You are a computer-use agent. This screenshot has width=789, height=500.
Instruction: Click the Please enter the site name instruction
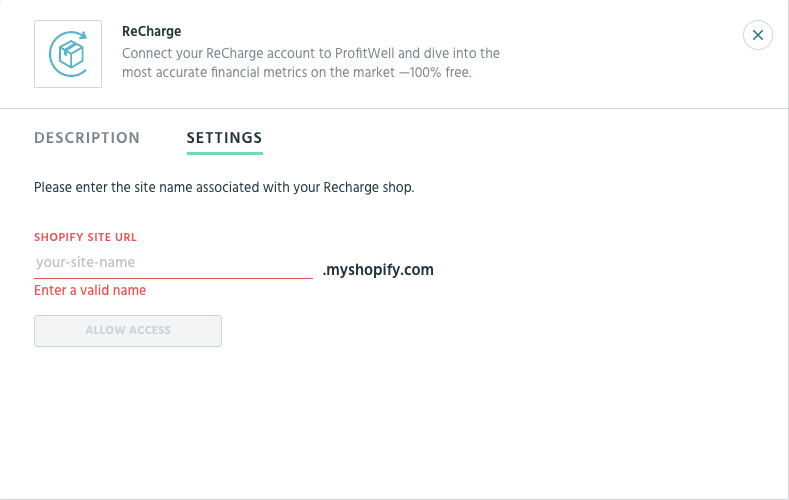click(224, 188)
